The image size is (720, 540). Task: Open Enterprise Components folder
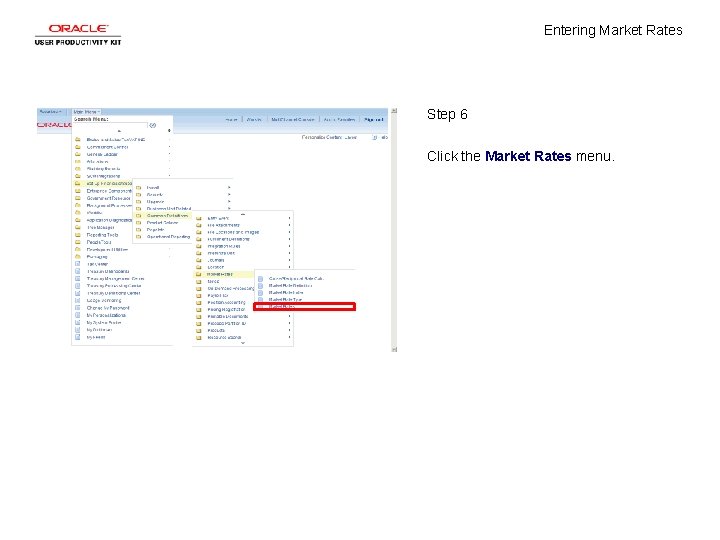pyautogui.click(x=109, y=191)
